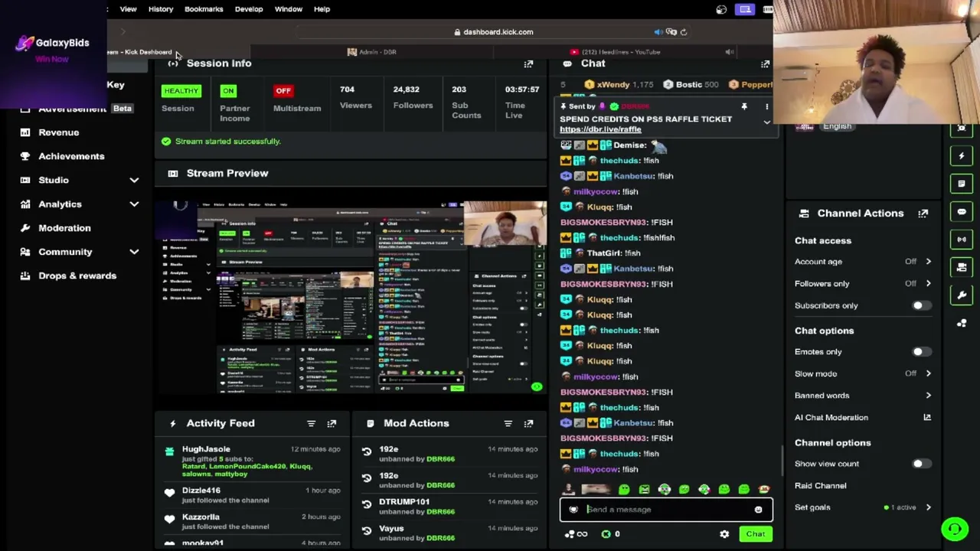
Task: Click the dashboard.kick.com address bar
Action: click(x=494, y=32)
